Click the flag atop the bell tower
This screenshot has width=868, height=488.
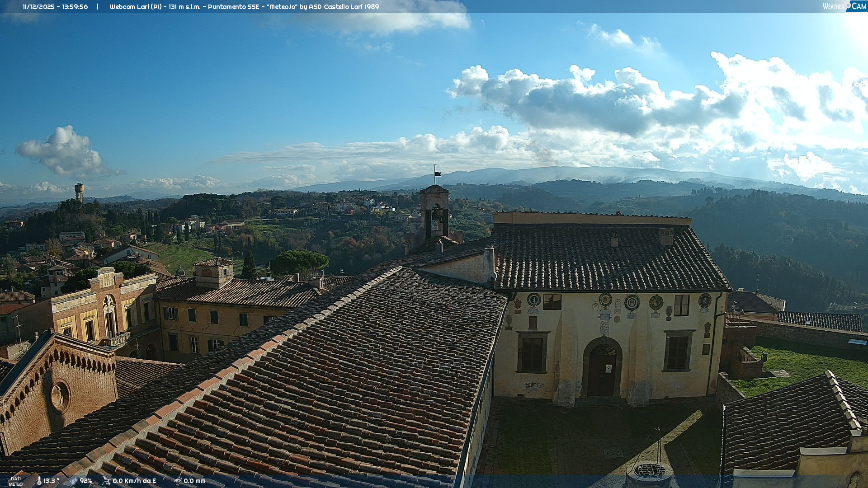438,174
